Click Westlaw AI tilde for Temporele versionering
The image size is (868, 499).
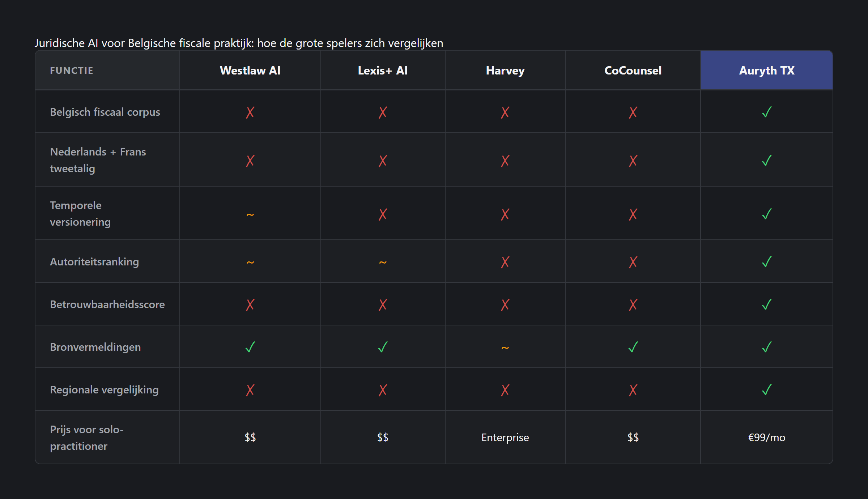(250, 214)
